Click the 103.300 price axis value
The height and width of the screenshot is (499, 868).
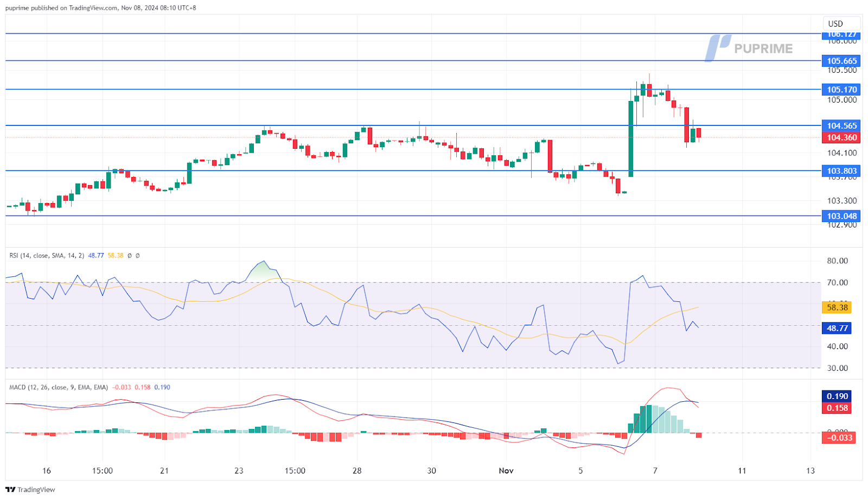(842, 201)
